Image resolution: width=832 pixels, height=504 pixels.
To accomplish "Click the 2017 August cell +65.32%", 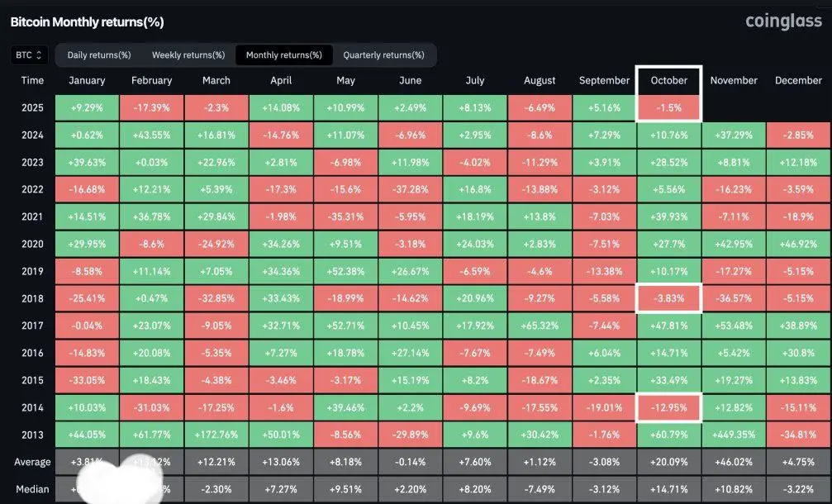I will tap(540, 326).
